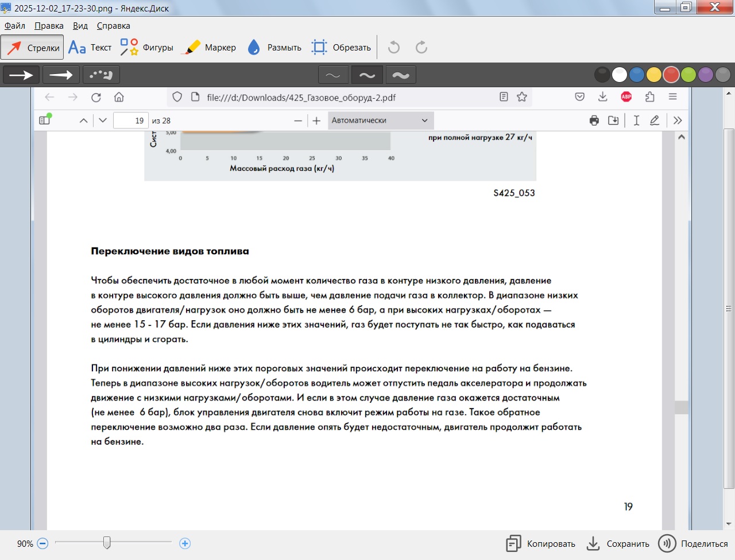The width and height of the screenshot is (735, 560).
Task: Select the Стрелки arrow tool
Action: coord(32,48)
